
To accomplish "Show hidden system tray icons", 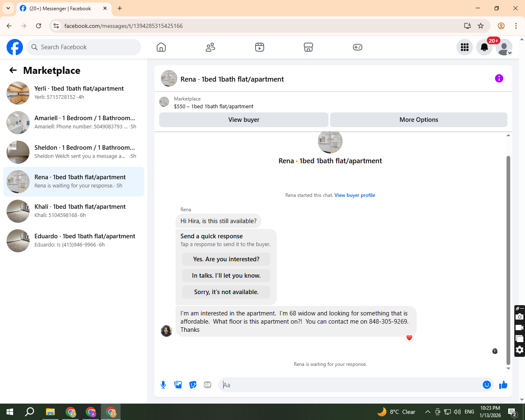I will click(x=427, y=412).
